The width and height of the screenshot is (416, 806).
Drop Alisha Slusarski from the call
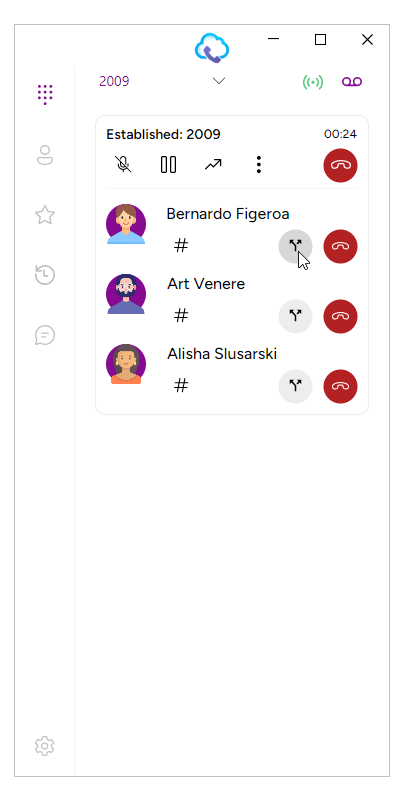[x=340, y=386]
